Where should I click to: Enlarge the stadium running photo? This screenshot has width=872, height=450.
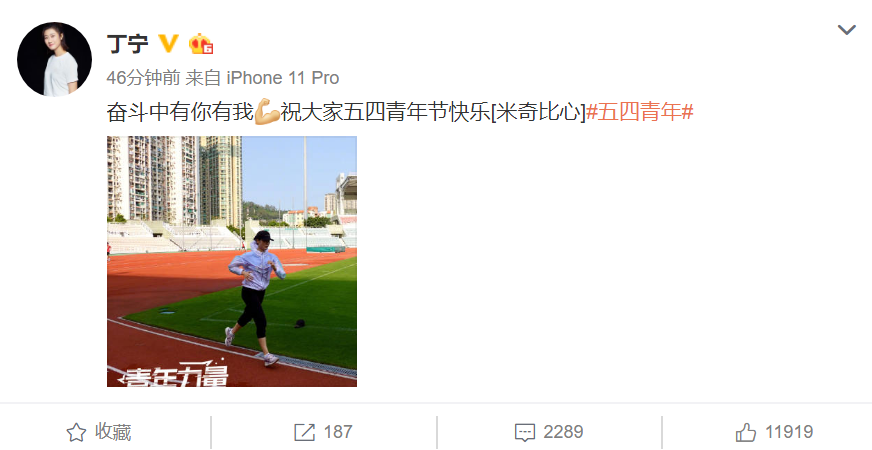pos(232,261)
